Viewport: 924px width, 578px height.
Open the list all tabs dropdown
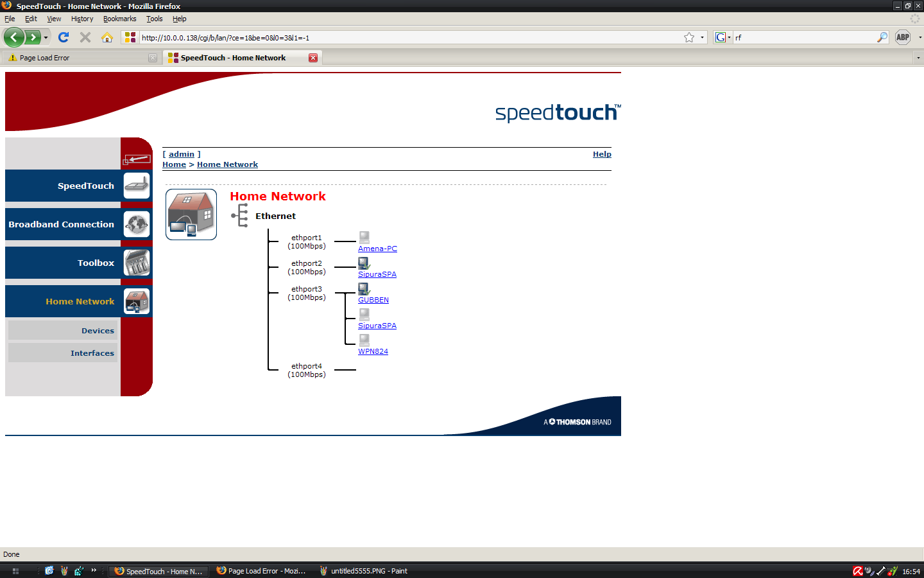click(x=918, y=58)
